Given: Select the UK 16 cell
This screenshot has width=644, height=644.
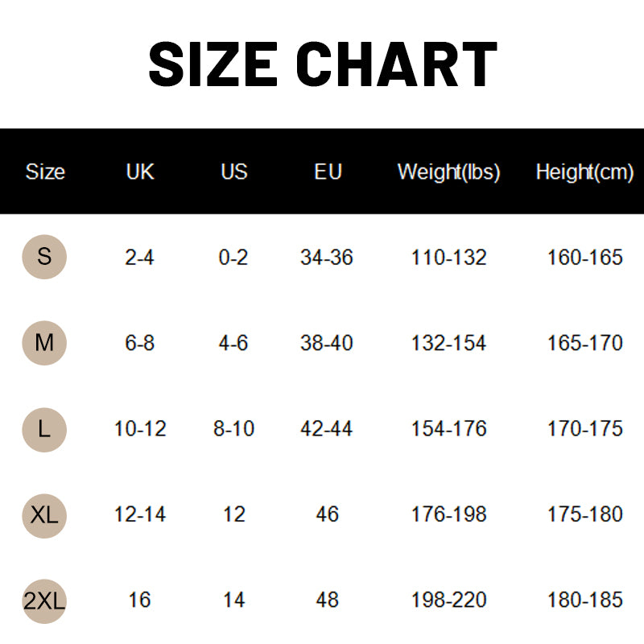Looking at the screenshot, I should click(x=140, y=600).
